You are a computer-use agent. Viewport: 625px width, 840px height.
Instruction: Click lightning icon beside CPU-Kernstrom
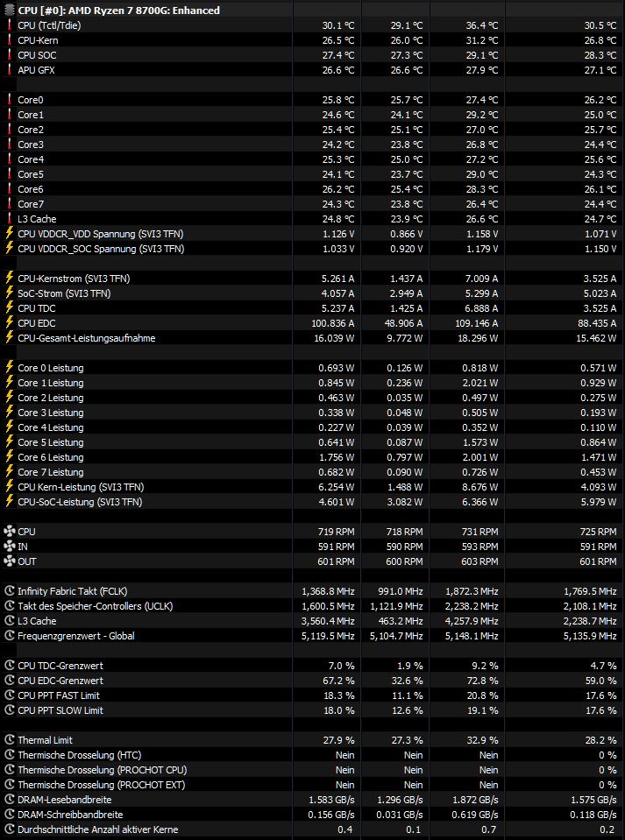point(9,279)
